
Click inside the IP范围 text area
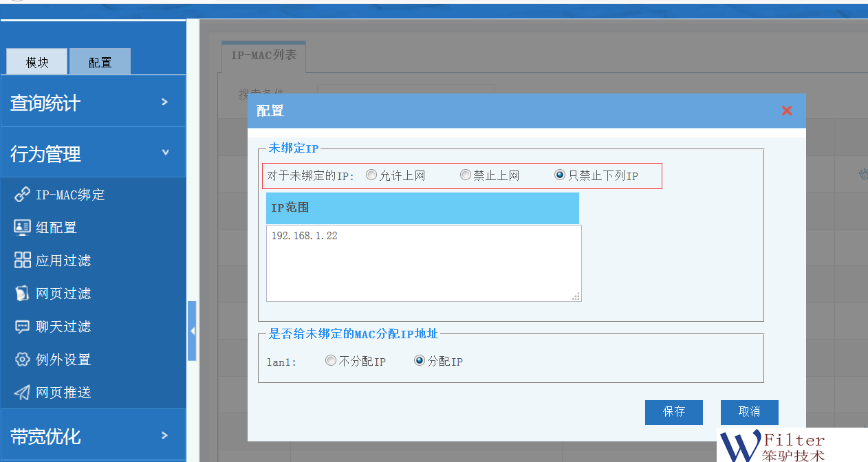click(423, 263)
